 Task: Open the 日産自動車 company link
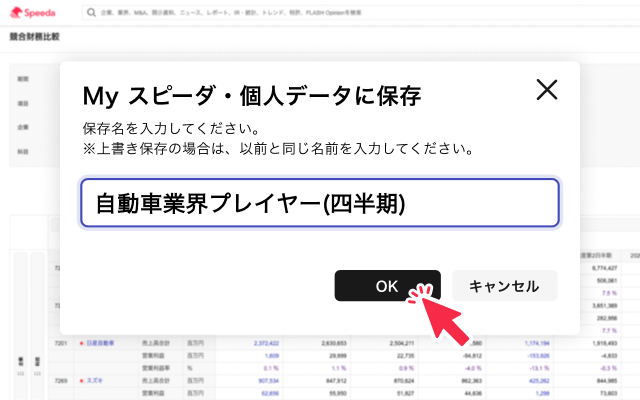coord(100,343)
